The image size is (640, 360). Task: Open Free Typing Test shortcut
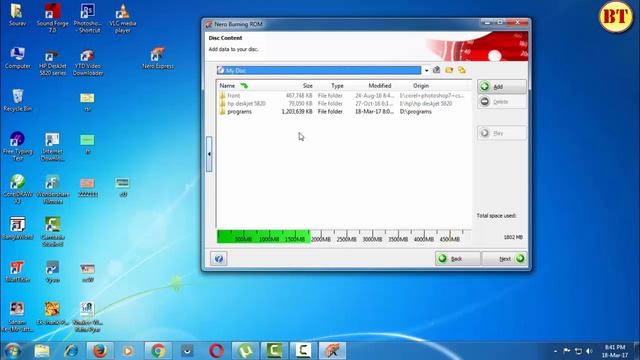(x=17, y=146)
